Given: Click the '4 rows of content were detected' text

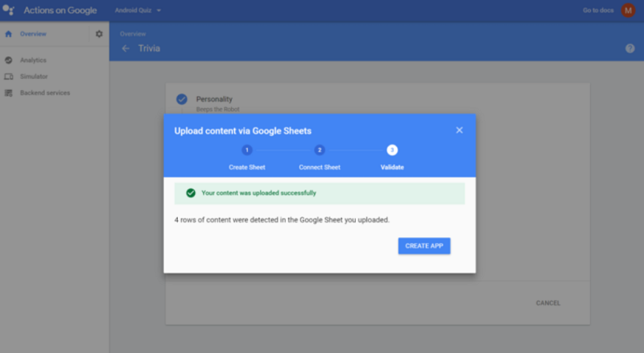Looking at the screenshot, I should click(282, 220).
